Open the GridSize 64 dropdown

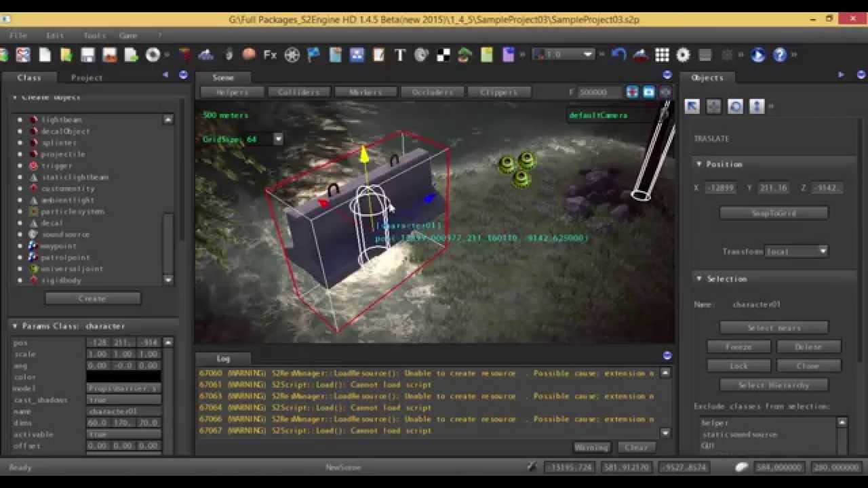pos(278,139)
